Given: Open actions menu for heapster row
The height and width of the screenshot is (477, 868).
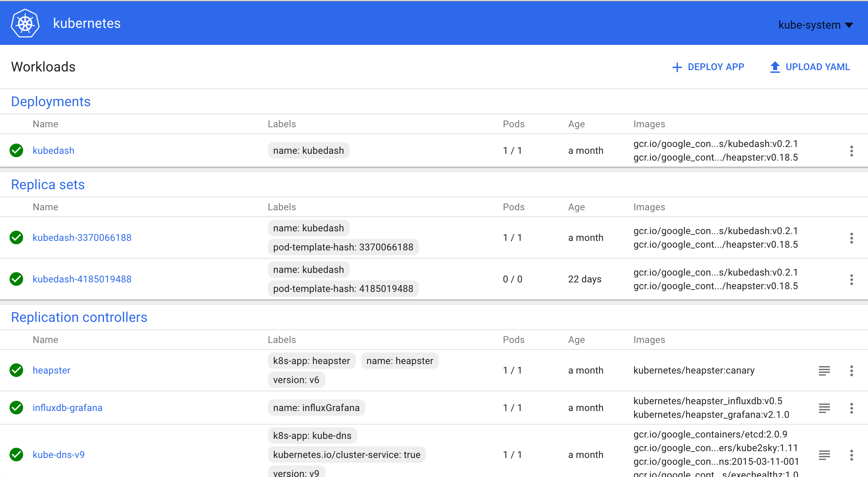Looking at the screenshot, I should coord(852,371).
